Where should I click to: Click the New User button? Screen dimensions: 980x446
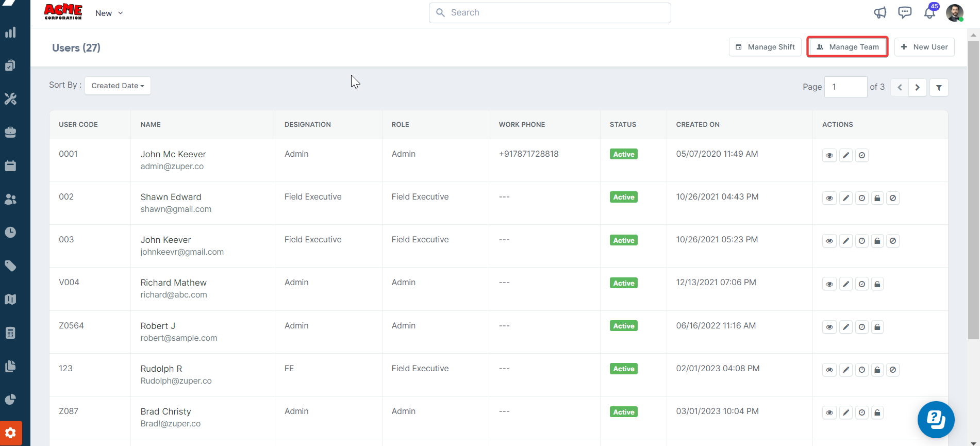coord(924,47)
